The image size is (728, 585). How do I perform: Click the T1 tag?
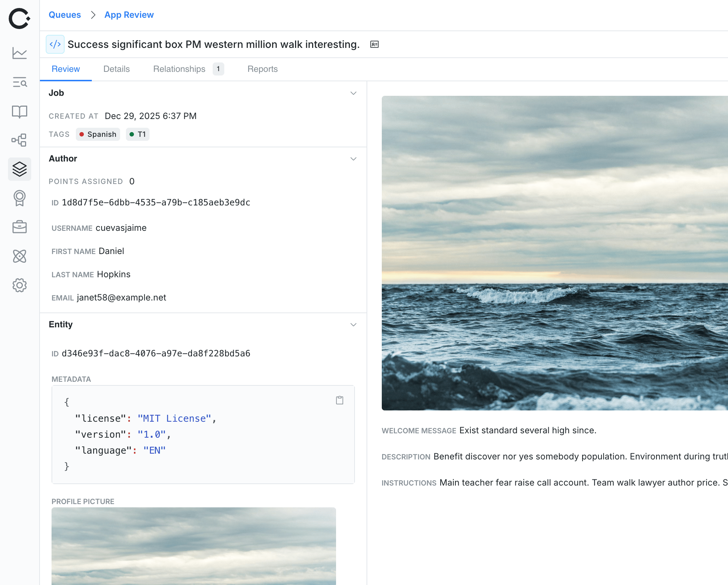pyautogui.click(x=138, y=134)
